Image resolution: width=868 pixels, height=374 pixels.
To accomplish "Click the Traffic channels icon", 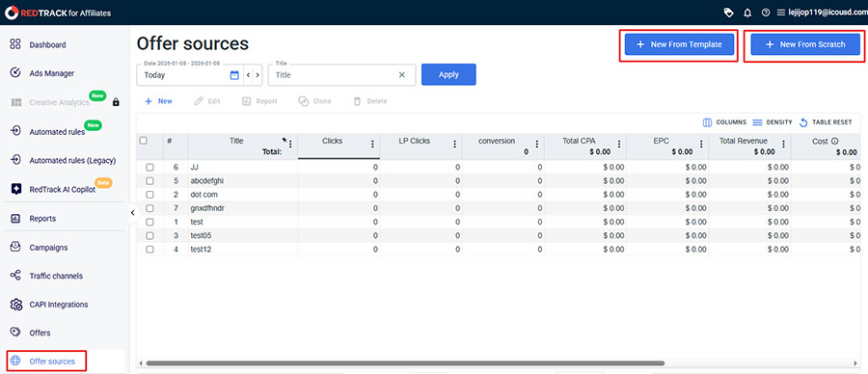I will 15,276.
